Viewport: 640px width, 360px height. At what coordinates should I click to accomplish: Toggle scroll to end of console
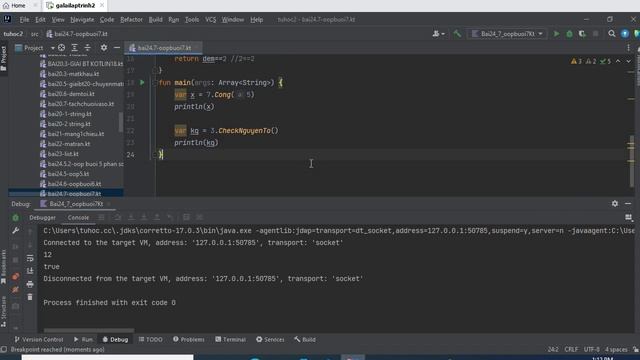(30, 271)
